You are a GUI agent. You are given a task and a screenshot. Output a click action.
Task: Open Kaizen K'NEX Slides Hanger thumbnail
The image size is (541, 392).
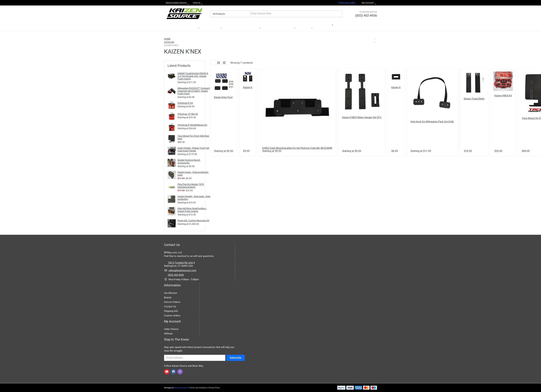[x=362, y=92]
